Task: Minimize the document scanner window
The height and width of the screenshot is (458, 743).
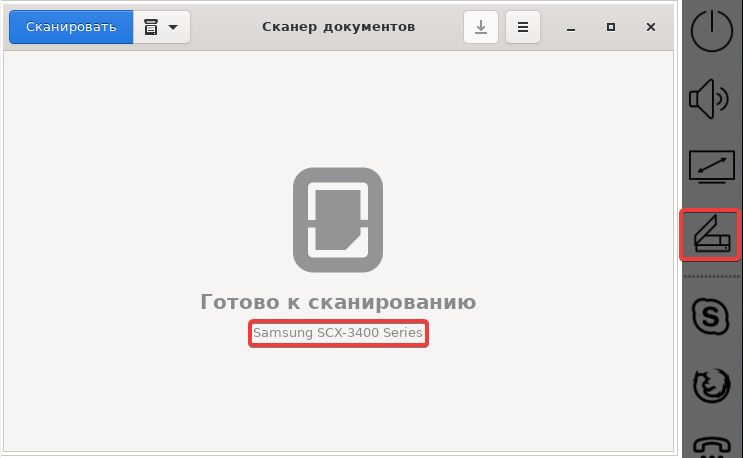Action: (575, 27)
